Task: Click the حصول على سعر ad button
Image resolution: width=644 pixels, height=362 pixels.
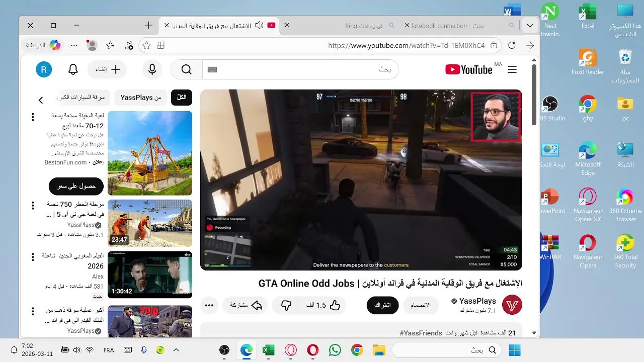Action: 76,186
